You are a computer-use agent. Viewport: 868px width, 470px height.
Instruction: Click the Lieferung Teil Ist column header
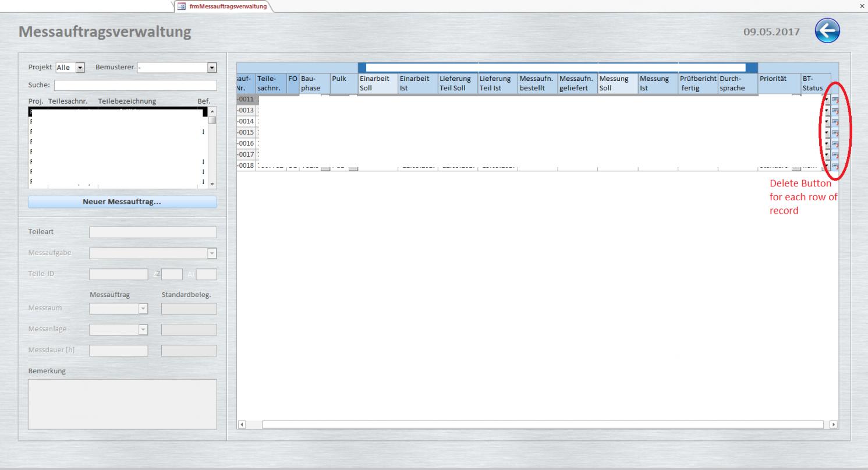(x=497, y=84)
